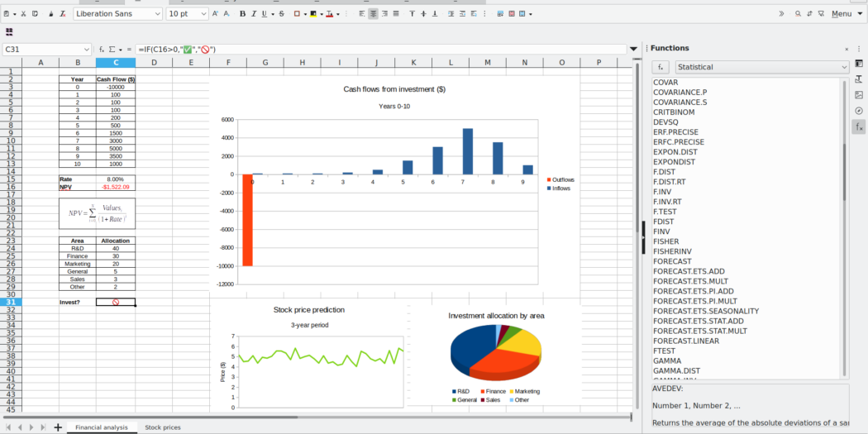This screenshot has width=868, height=434.
Task: Clear direct formatting with the toolbar icon
Action: [x=63, y=14]
